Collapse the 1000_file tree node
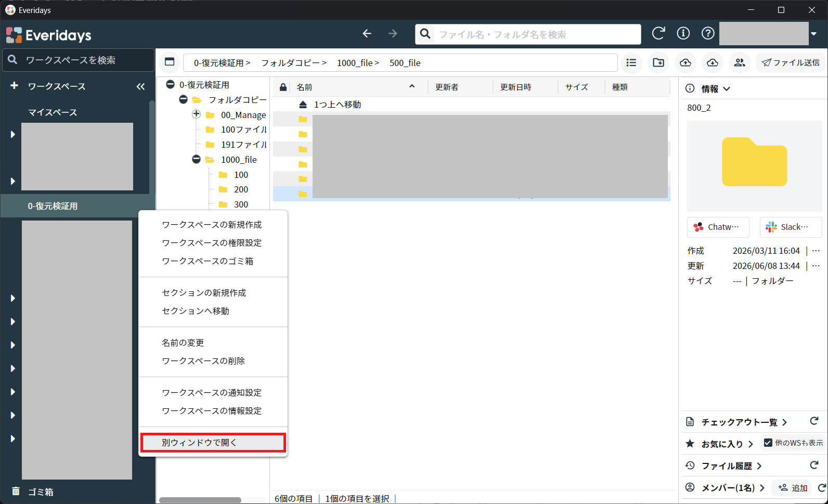828x504 pixels. (x=196, y=159)
